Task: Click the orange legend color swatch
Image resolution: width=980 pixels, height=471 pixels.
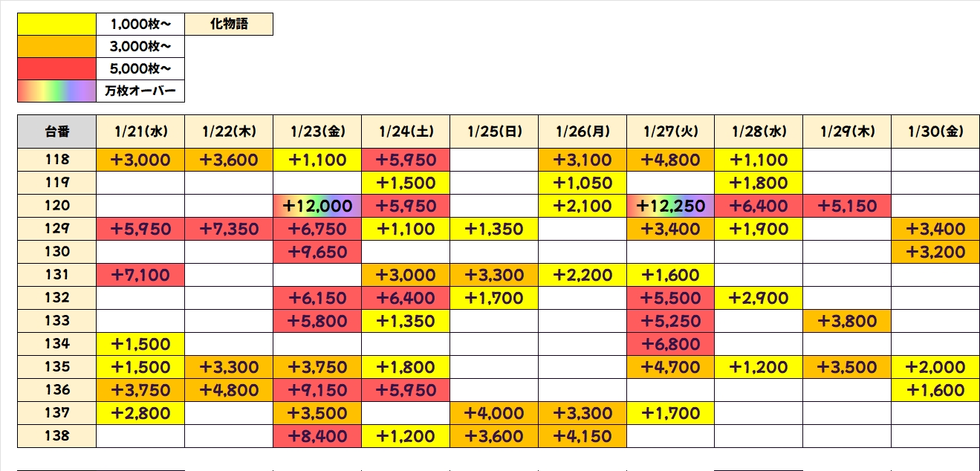Action: (56, 47)
